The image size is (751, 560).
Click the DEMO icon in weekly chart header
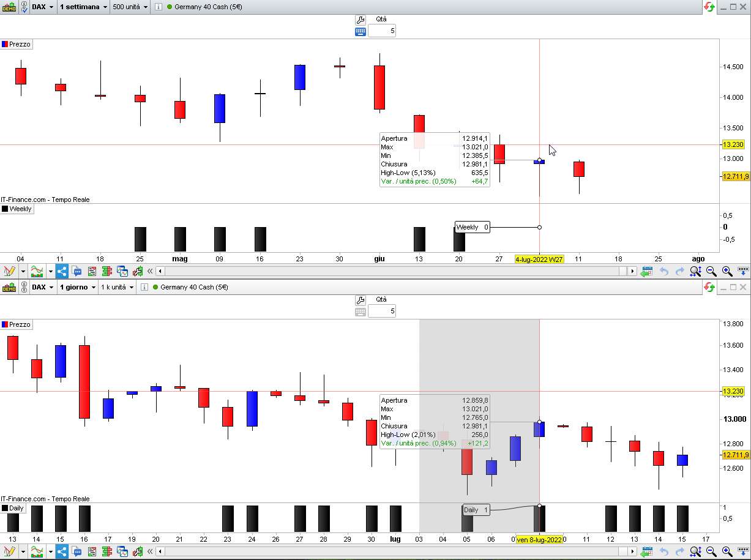coord(9,7)
